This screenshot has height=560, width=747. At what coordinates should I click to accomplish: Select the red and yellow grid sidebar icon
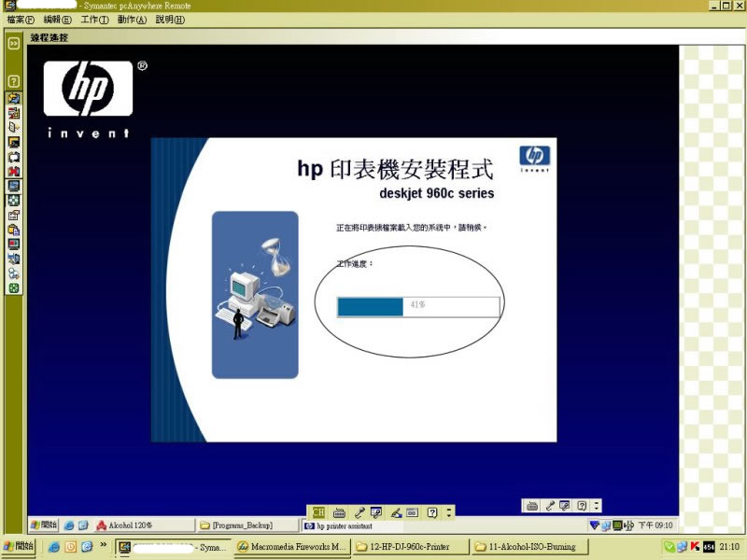(x=14, y=113)
